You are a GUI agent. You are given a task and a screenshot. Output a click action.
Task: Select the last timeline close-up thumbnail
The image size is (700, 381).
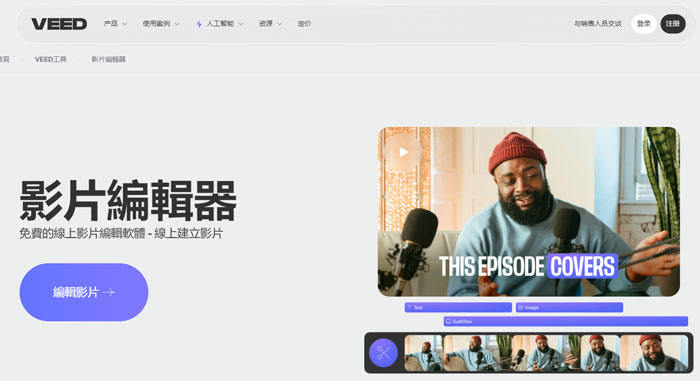[x=654, y=353]
